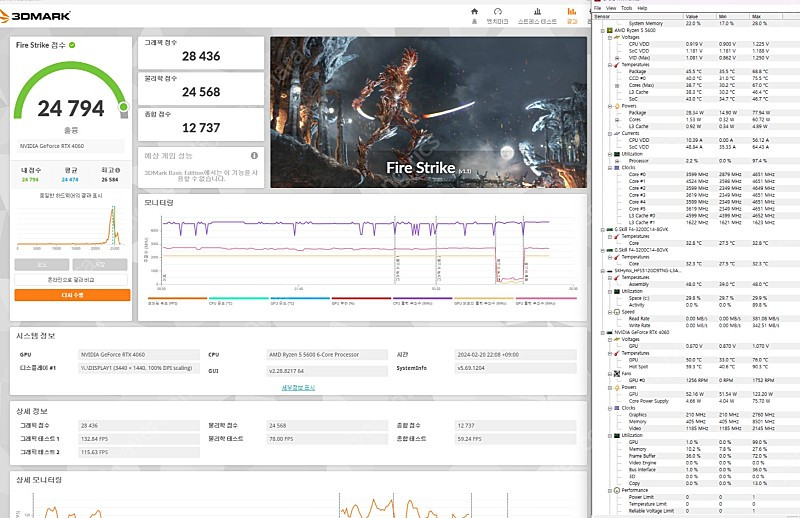This screenshot has height=518, width=800.
Task: Click the Fans icon under RTX 4060
Action: (x=616, y=374)
